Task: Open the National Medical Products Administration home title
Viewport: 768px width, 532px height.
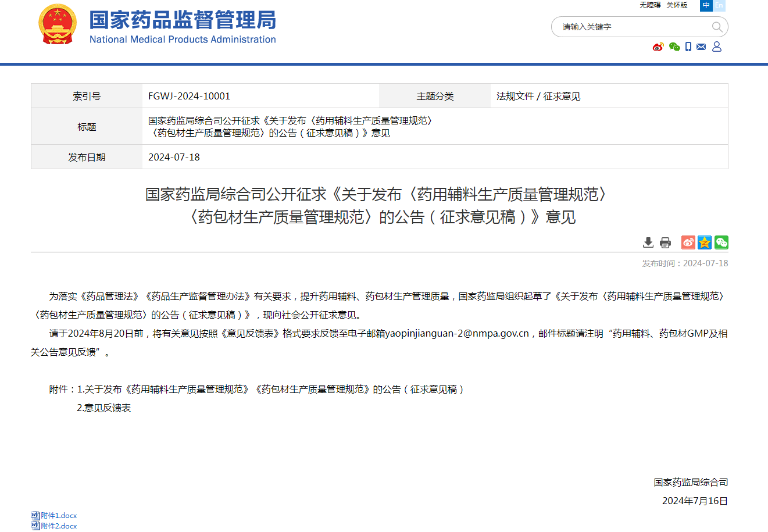Action: point(183,26)
